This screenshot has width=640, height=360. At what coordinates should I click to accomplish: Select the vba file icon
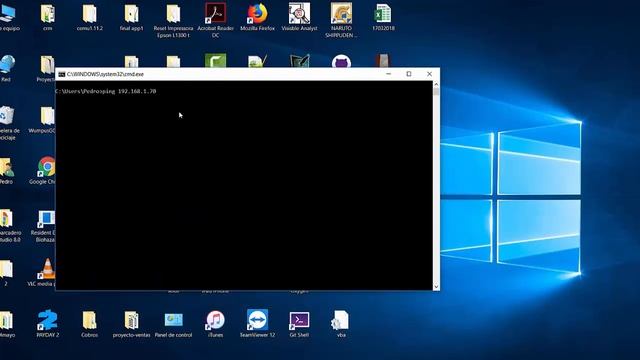(341, 320)
